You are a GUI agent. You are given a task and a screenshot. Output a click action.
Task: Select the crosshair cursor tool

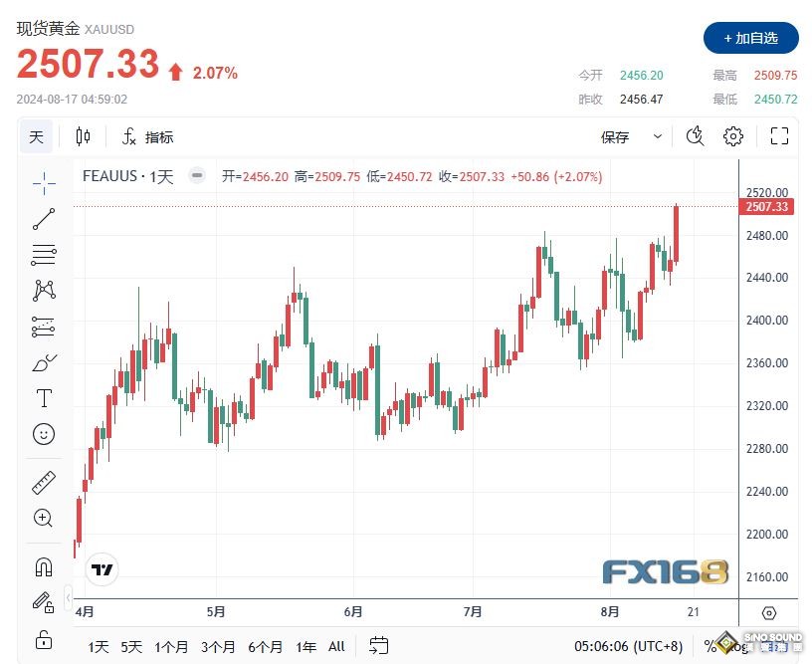[44, 183]
